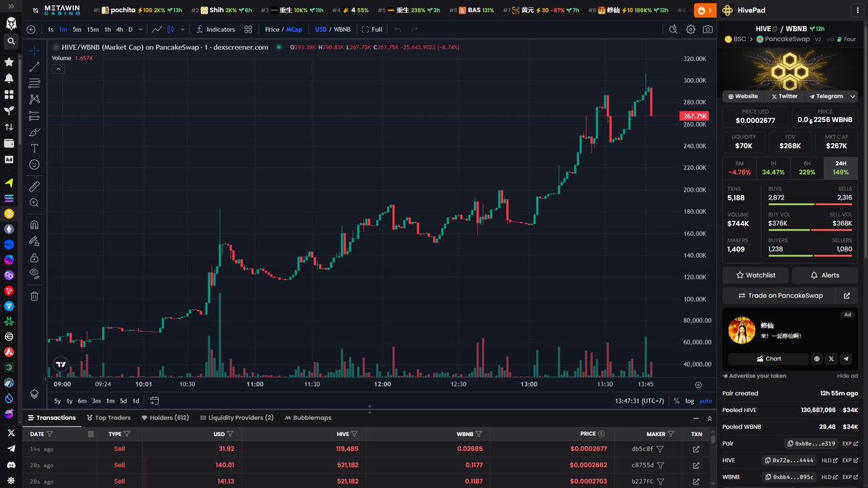Open the TYPE column filter
Screen dimensions: 868x488
click(x=127, y=434)
